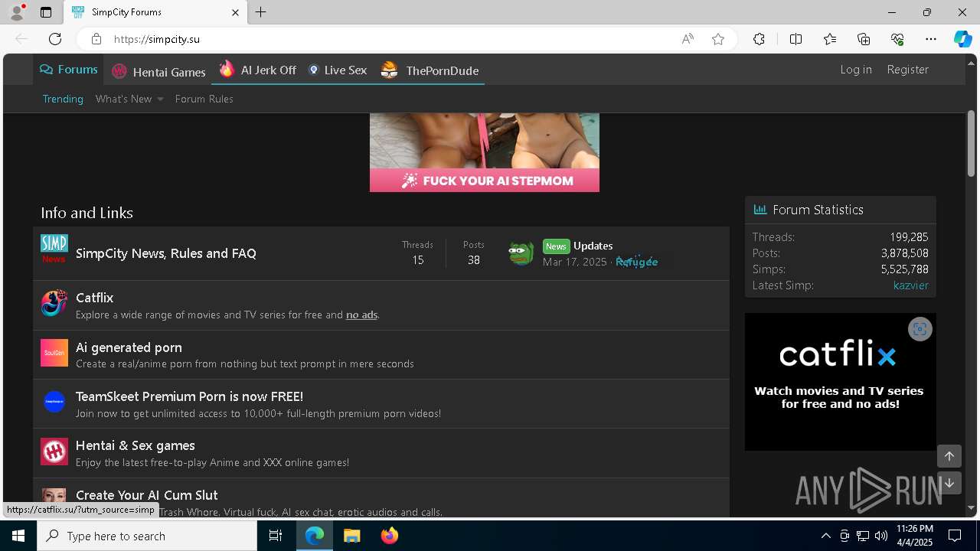Click the blue circle TeamSkeet icon
Viewport: 980px width, 551px height.
pyautogui.click(x=54, y=401)
